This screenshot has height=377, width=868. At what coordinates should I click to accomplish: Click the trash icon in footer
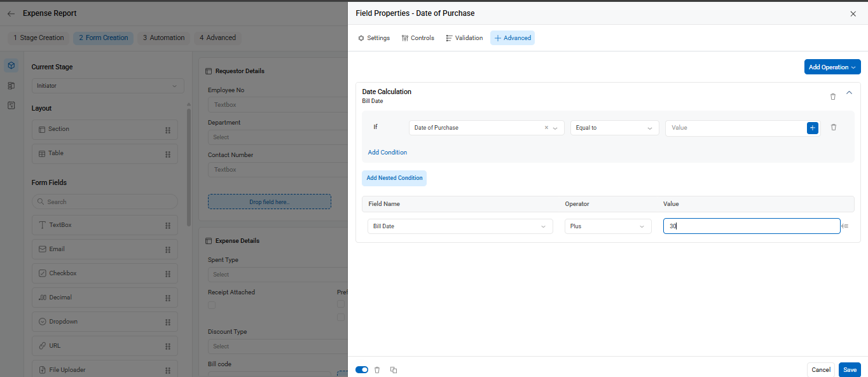point(377,370)
